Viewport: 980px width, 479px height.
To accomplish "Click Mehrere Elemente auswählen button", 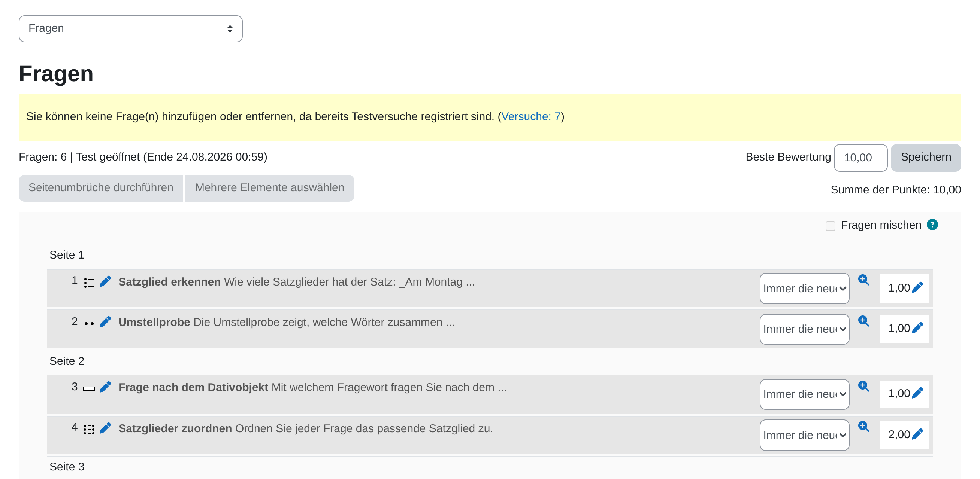I will 269,188.
